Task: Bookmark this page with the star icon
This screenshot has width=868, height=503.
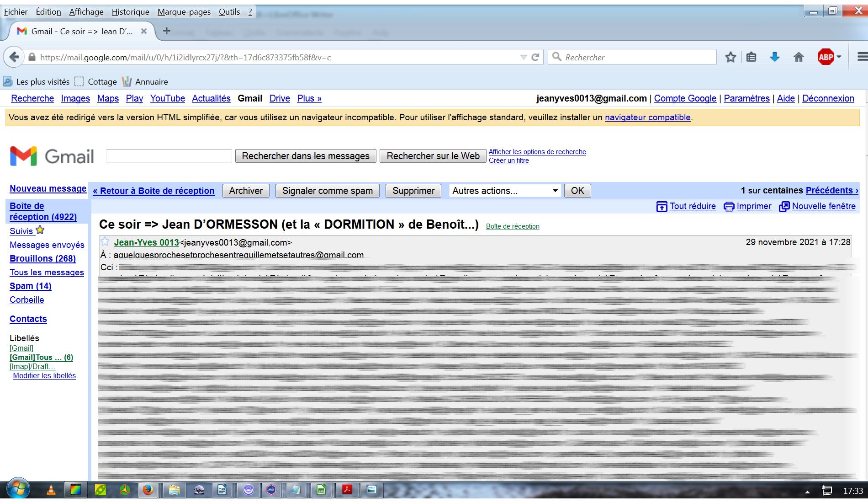Action: [730, 57]
